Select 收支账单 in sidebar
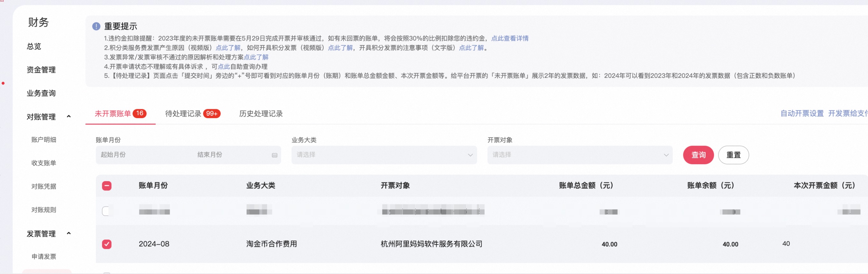 (44, 163)
